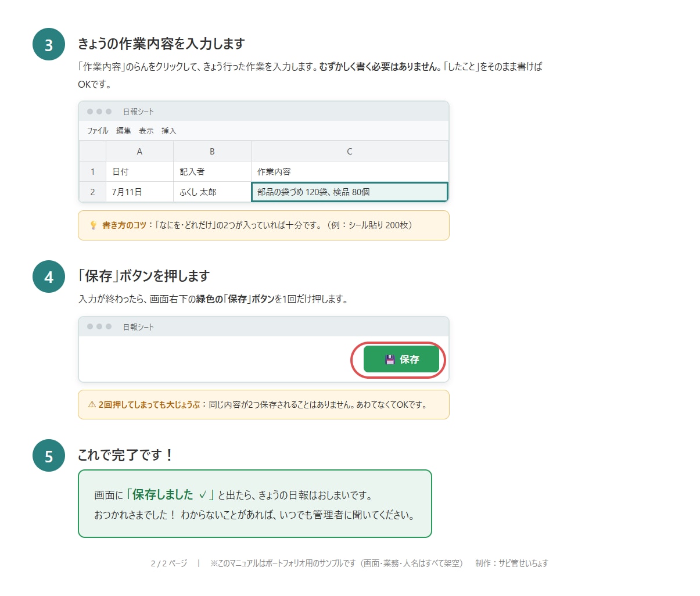Click the 書き方のコツ tip label
This screenshot has height=596, width=700.
point(124,225)
